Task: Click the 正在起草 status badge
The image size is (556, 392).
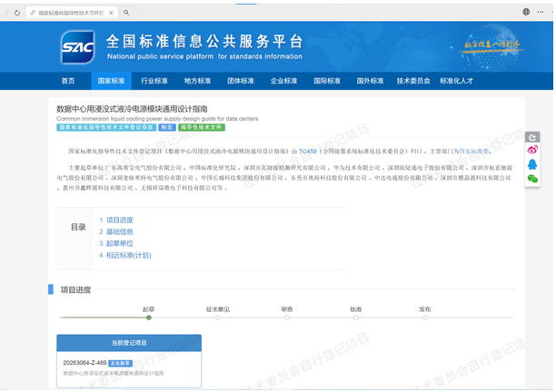Action: [120, 363]
